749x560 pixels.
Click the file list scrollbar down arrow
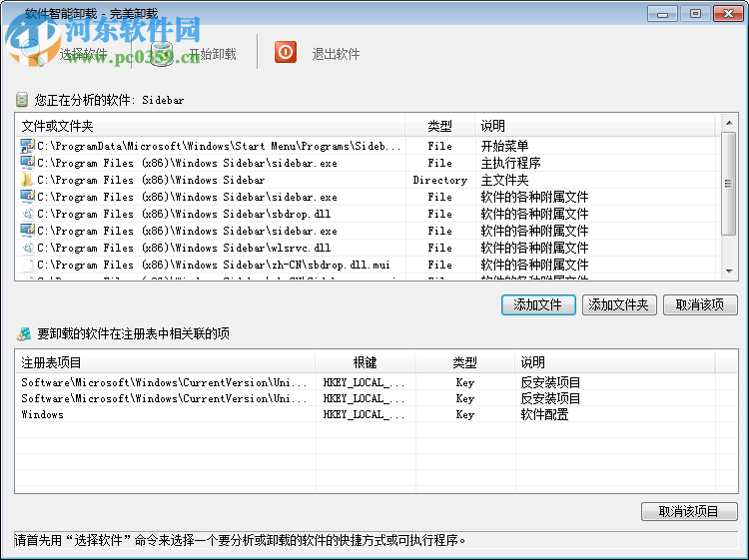pos(729,271)
